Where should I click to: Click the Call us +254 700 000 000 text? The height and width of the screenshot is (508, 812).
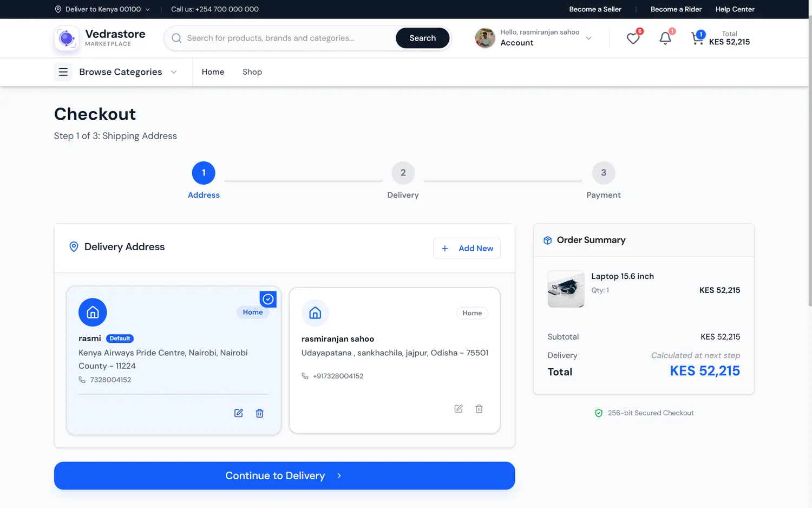point(215,9)
